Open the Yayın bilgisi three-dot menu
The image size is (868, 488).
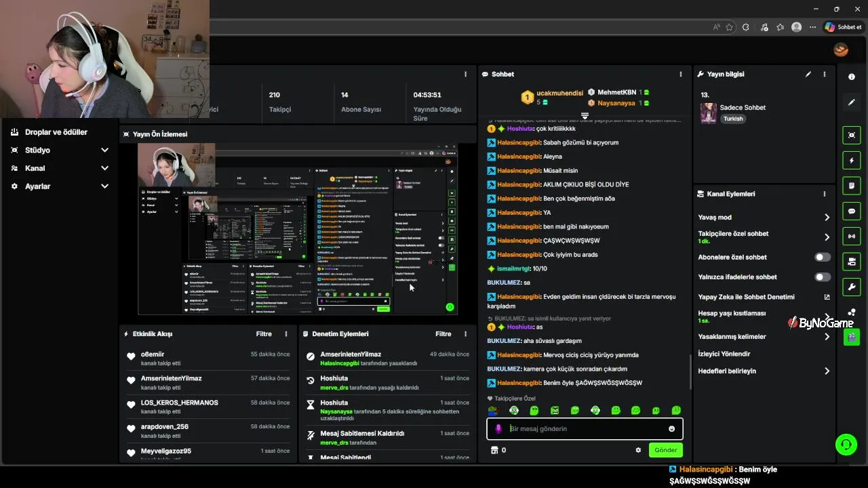point(825,75)
